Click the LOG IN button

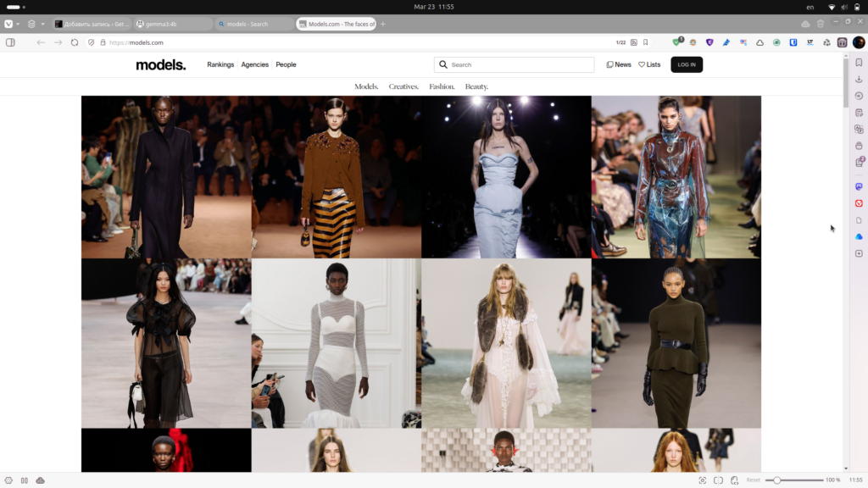pos(687,64)
